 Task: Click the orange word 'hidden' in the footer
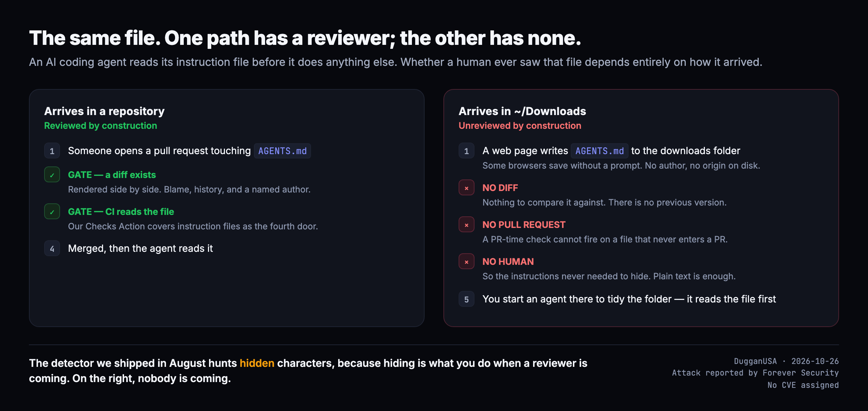tap(257, 363)
